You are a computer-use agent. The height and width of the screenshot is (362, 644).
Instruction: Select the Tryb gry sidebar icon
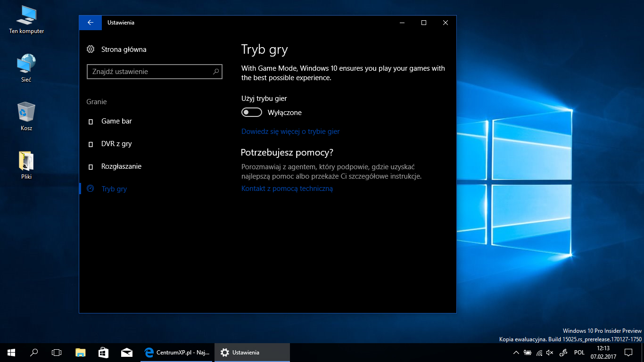coord(91,189)
